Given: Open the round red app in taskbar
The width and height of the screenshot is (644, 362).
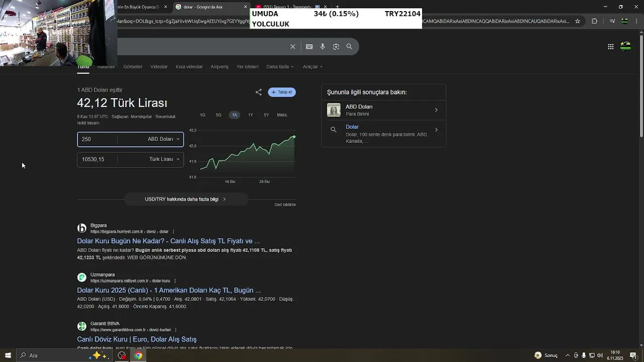Looking at the screenshot, I should (x=122, y=355).
